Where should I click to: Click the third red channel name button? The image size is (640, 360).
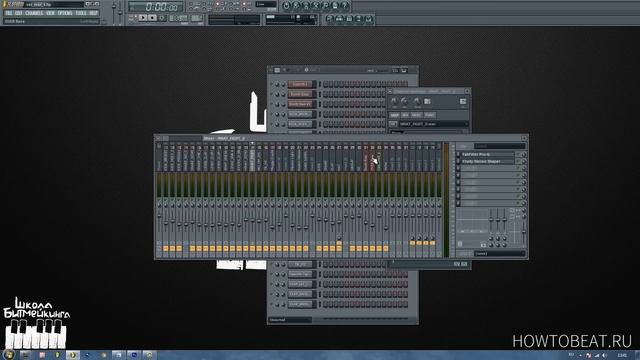[300, 104]
